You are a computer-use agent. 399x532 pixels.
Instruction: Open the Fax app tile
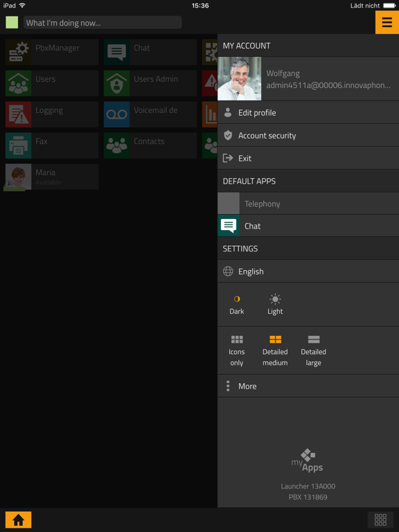[x=52, y=145]
